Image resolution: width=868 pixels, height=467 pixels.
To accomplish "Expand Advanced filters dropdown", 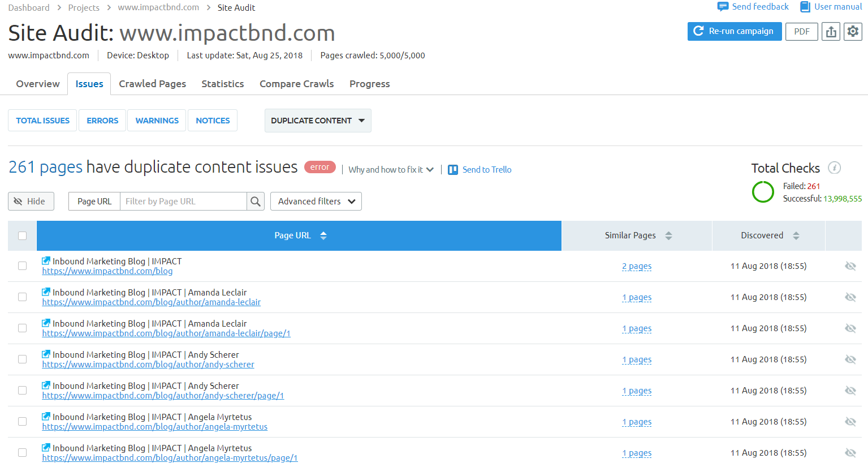I will 316,202.
